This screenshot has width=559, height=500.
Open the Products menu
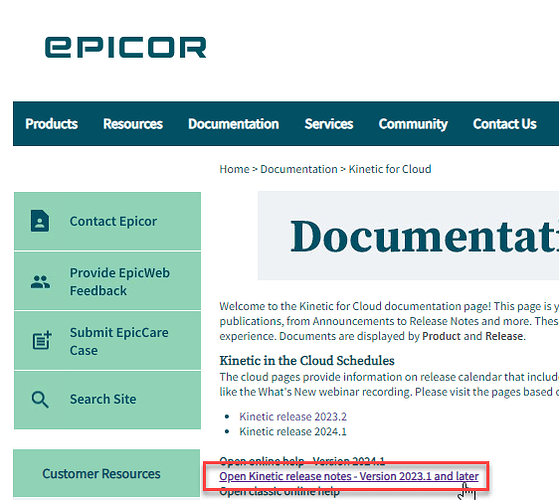[51, 124]
